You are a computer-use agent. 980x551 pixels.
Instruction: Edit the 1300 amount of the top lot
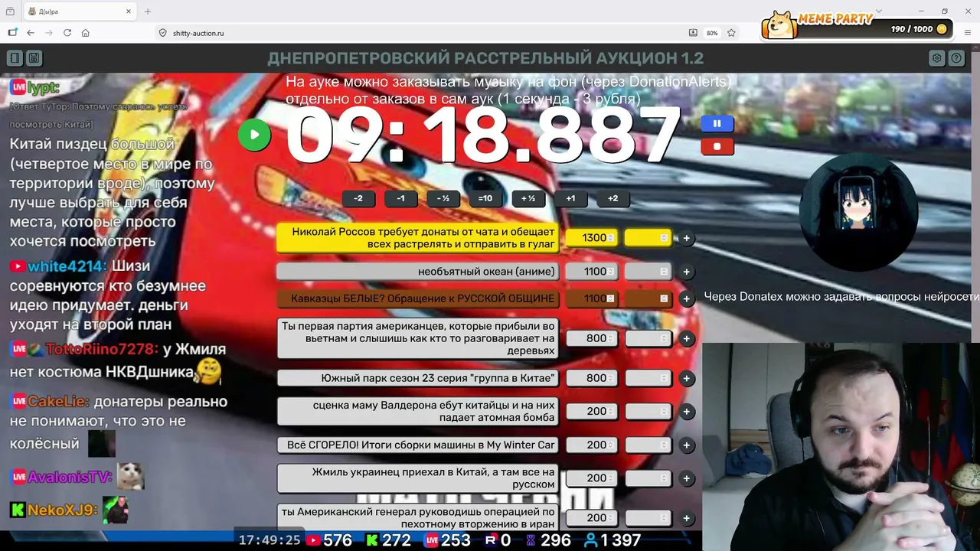tap(590, 238)
